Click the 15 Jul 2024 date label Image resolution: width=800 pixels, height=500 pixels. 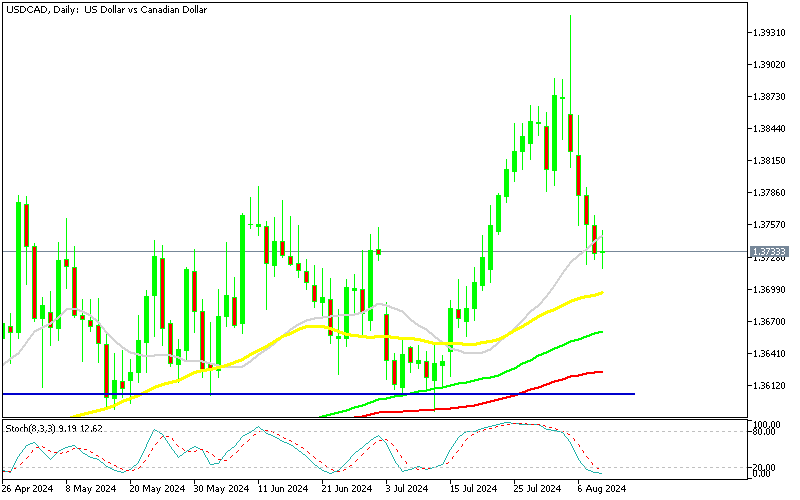pos(473,489)
